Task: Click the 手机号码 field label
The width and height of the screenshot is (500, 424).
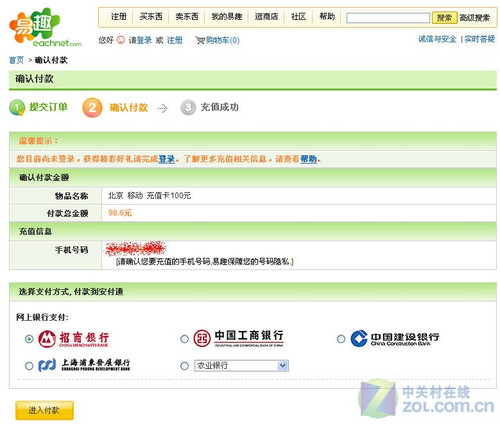Action: tap(72, 250)
